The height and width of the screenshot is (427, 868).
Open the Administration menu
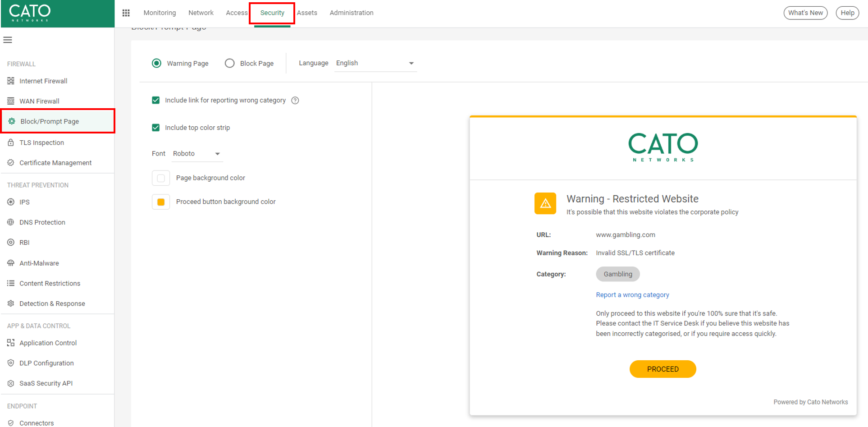point(352,13)
